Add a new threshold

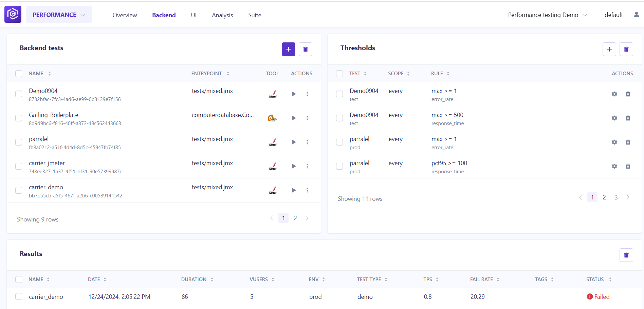coord(609,49)
